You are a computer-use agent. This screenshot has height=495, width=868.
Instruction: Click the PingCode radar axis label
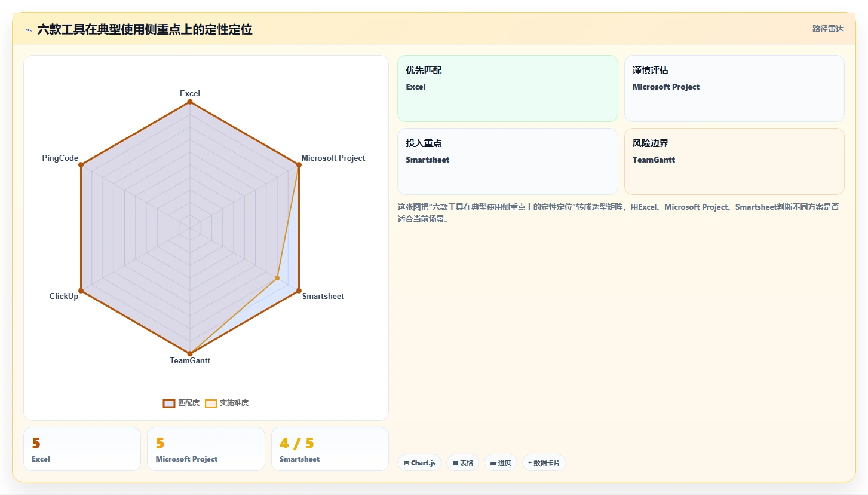[60, 158]
